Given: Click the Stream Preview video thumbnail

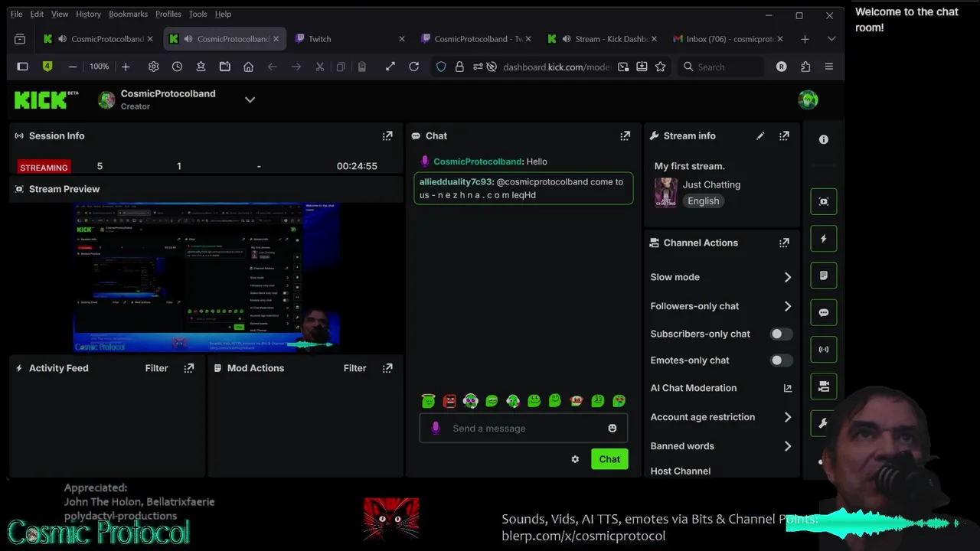Looking at the screenshot, I should [206, 277].
